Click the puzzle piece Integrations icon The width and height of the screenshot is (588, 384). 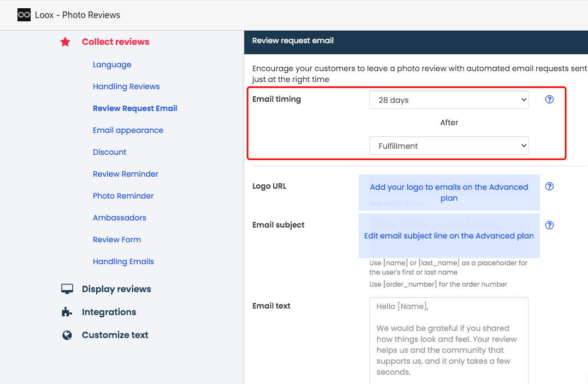[67, 312]
